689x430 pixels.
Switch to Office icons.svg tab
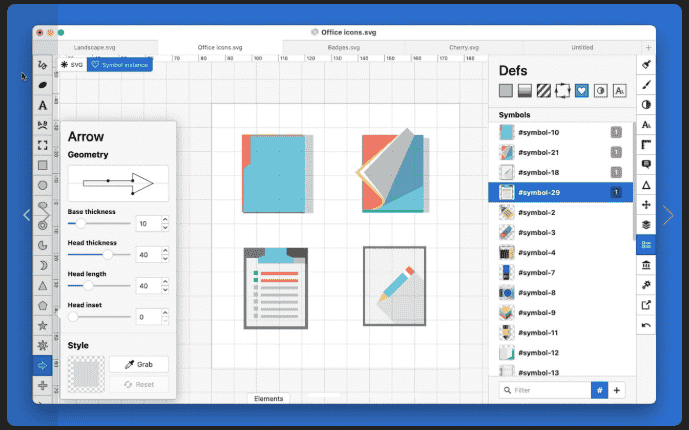coord(220,47)
